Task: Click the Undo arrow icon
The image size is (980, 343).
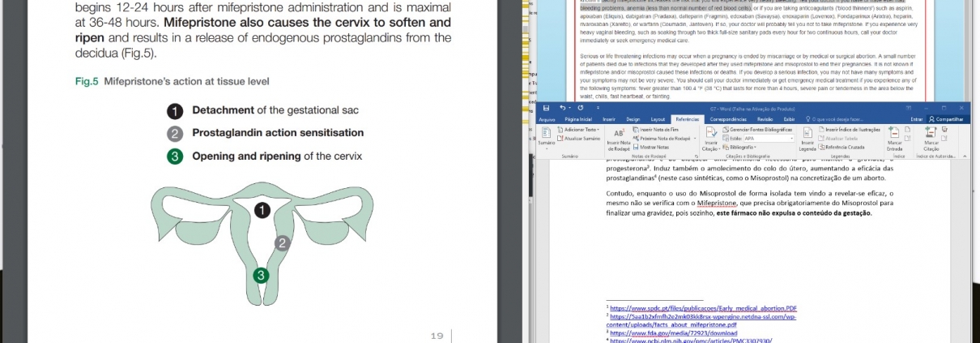Action: (x=560, y=108)
